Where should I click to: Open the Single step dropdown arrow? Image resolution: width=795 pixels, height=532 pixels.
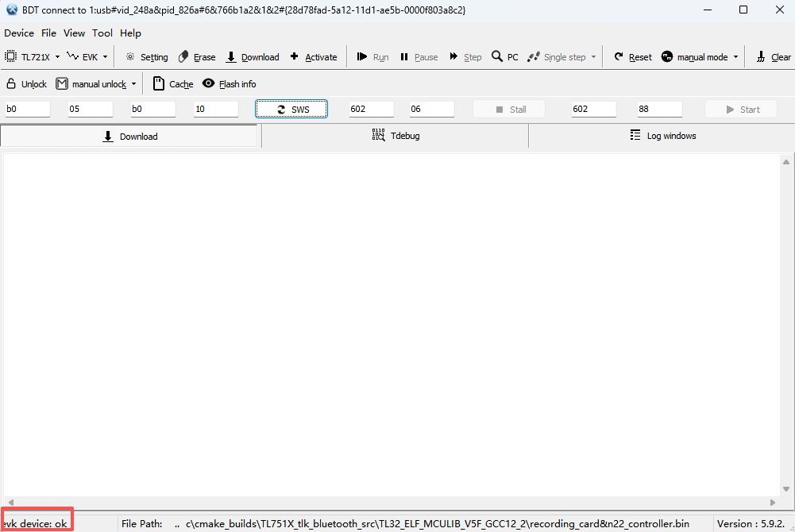(593, 56)
